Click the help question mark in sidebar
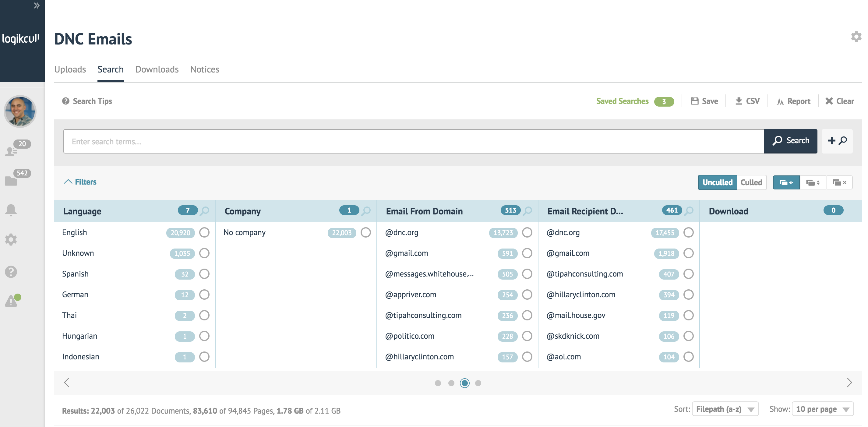The height and width of the screenshot is (427, 868). [11, 272]
